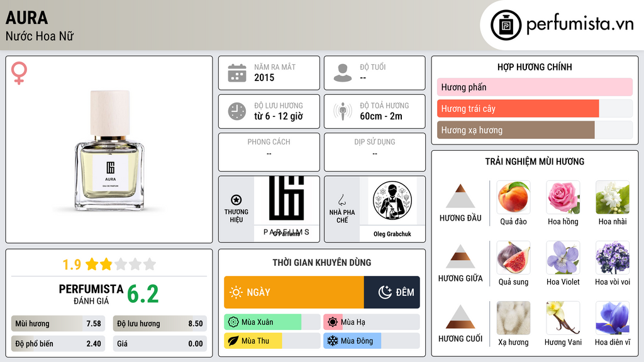Click the Hương cuối pyramid icon
This screenshot has height=362, width=644.
[x=460, y=317]
